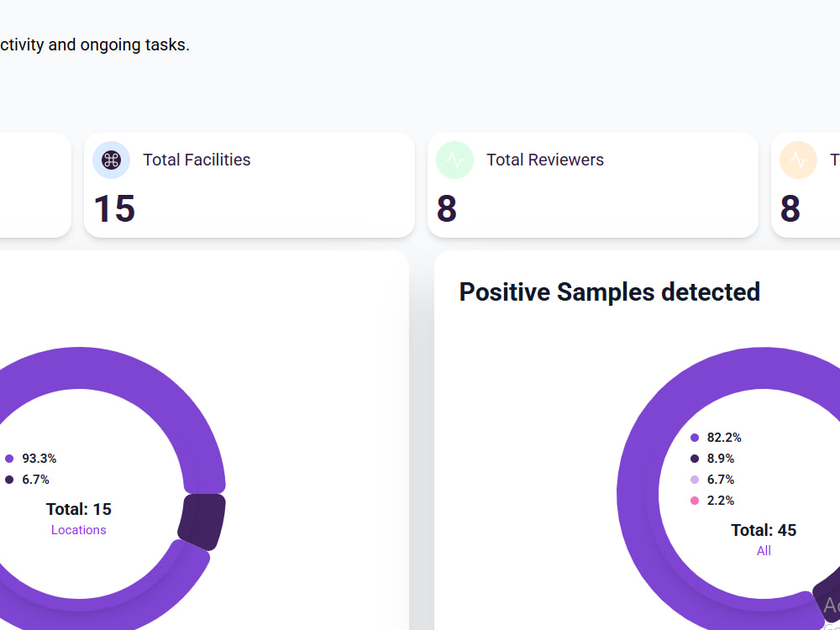Click the 'Locations' link under Total: 15
840x630 pixels.
coord(79,530)
